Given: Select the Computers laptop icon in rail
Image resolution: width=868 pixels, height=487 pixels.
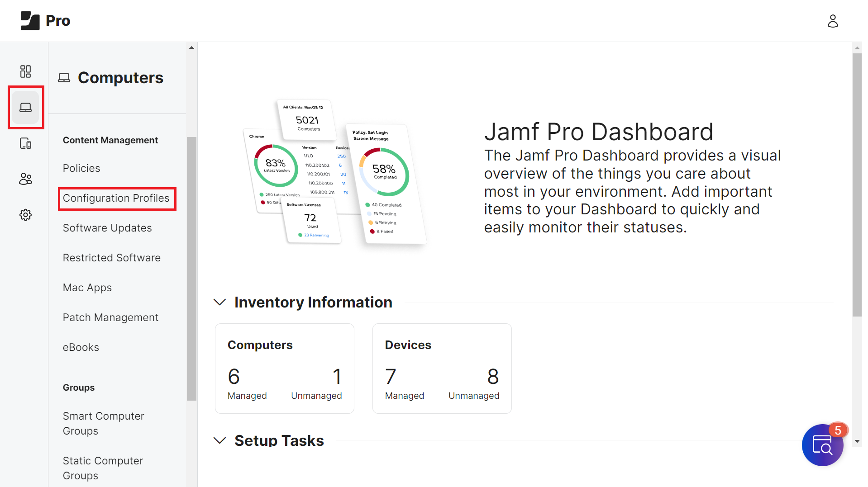Looking at the screenshot, I should point(25,108).
